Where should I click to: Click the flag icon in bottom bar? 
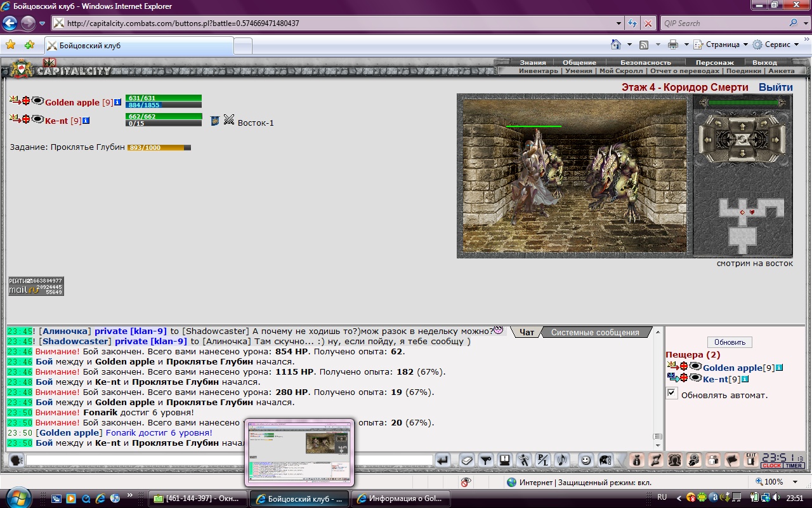[x=731, y=460]
